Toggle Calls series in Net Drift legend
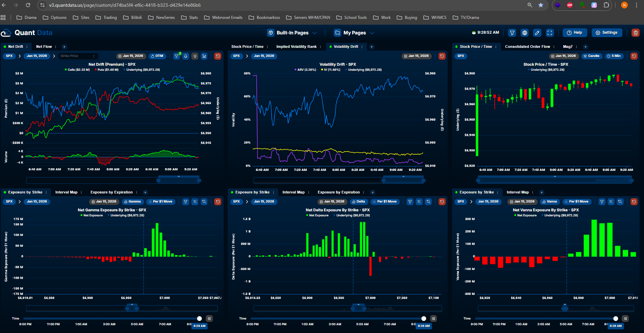Image resolution: width=644 pixels, height=333 pixels. (x=78, y=70)
